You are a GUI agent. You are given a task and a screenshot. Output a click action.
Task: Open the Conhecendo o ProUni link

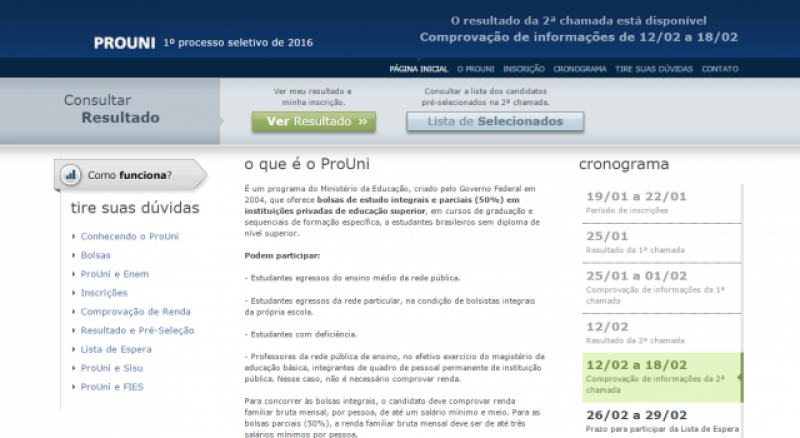coord(130,236)
